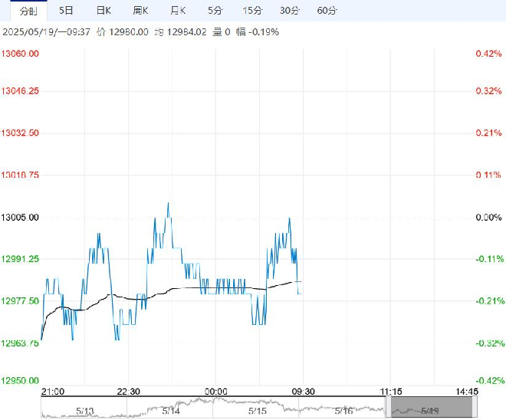Select the 周K chart tab

(x=141, y=11)
